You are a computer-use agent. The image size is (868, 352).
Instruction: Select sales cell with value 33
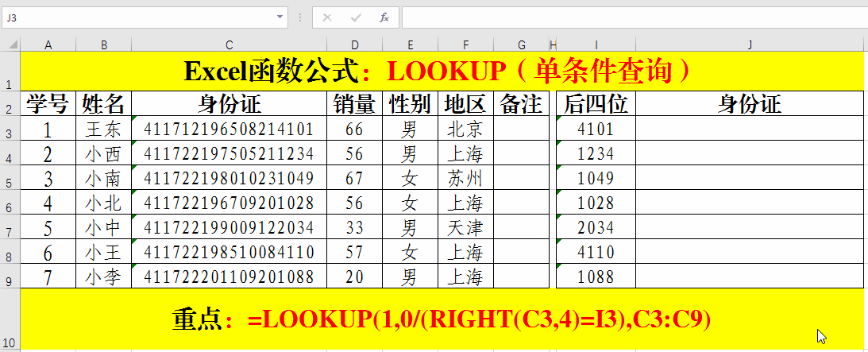[x=355, y=227]
